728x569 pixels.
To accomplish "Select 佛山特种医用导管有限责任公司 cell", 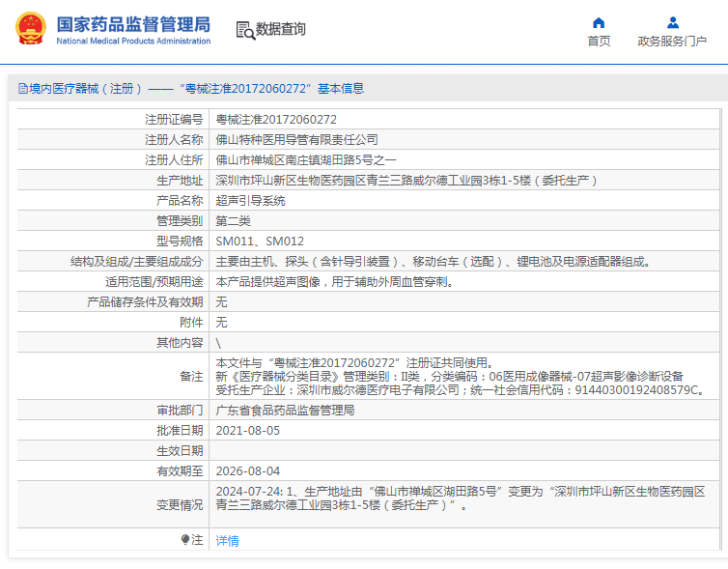I will (x=296, y=140).
